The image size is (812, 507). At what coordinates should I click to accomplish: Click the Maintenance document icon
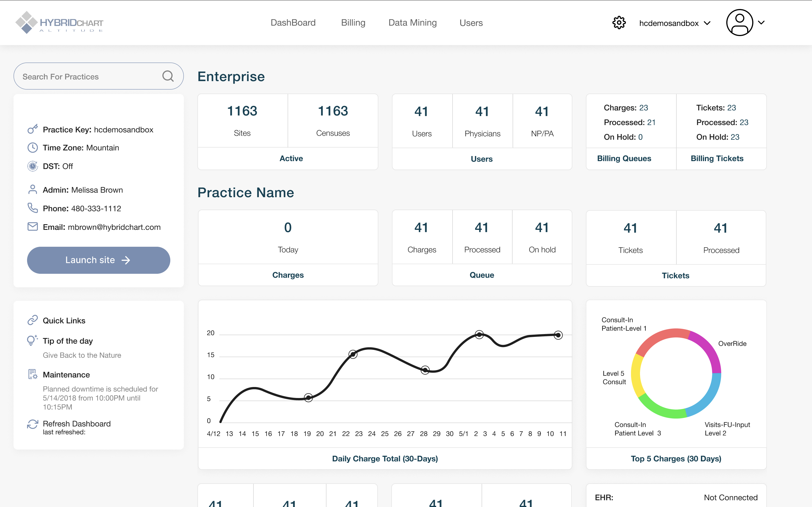(32, 374)
